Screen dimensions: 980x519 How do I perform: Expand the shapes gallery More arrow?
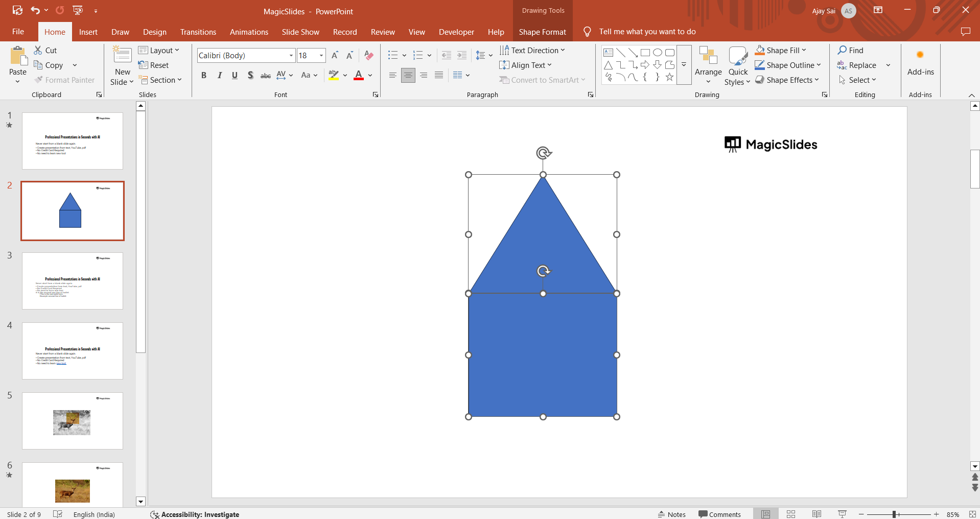tap(684, 65)
